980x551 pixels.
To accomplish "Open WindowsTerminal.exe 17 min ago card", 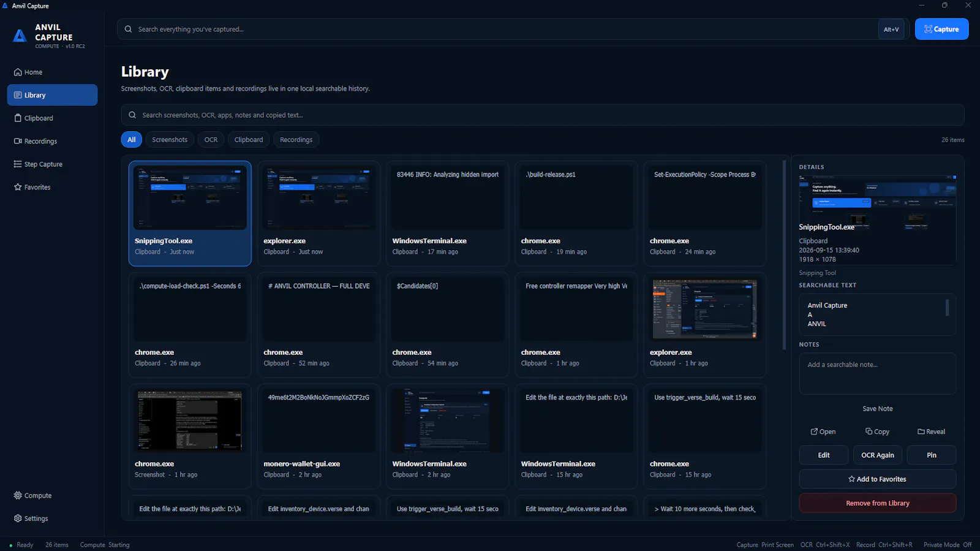I will 448,213.
